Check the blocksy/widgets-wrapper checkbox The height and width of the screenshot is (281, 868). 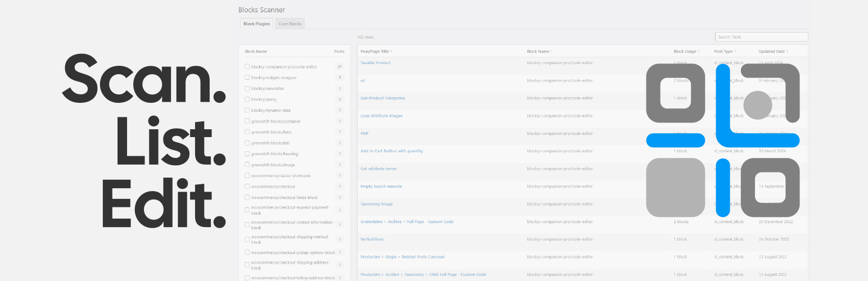point(247,78)
